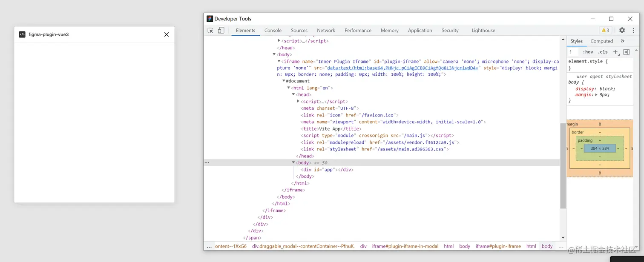Select the div id="app" row
Image resolution: width=644 pixels, height=262 pixels.
[327, 169]
